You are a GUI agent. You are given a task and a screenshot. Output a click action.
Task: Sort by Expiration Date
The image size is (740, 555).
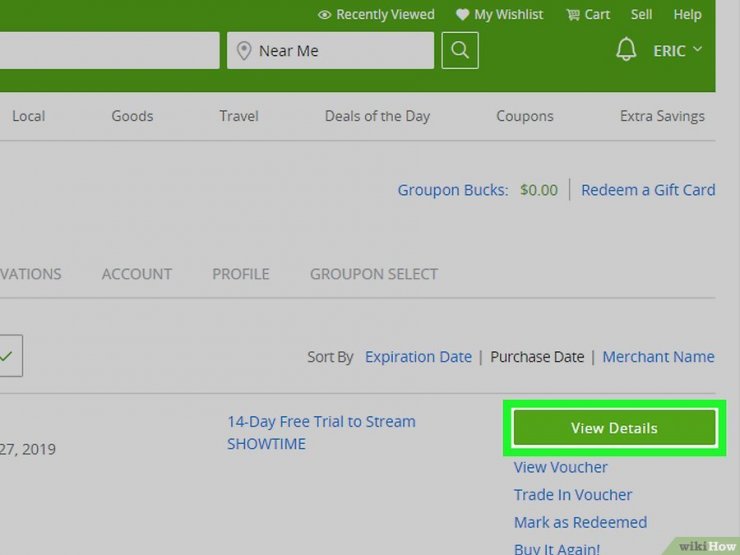(x=418, y=357)
